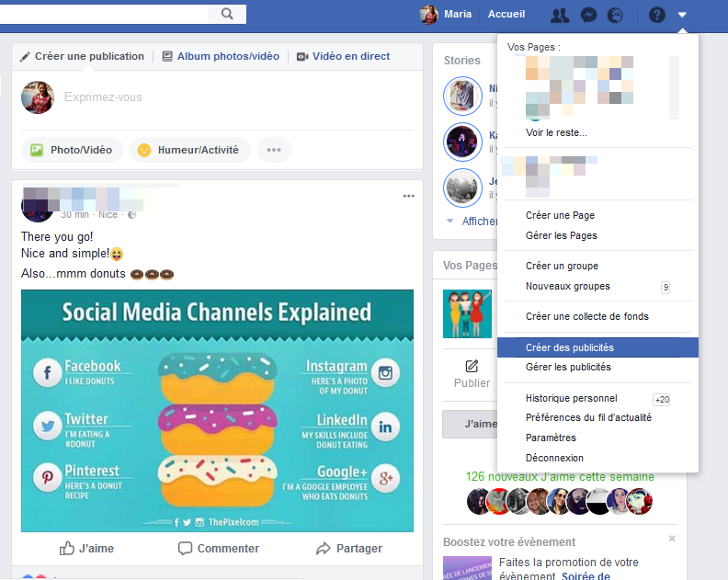Click Déconnexion in the dropdown
728x580 pixels.
(554, 458)
